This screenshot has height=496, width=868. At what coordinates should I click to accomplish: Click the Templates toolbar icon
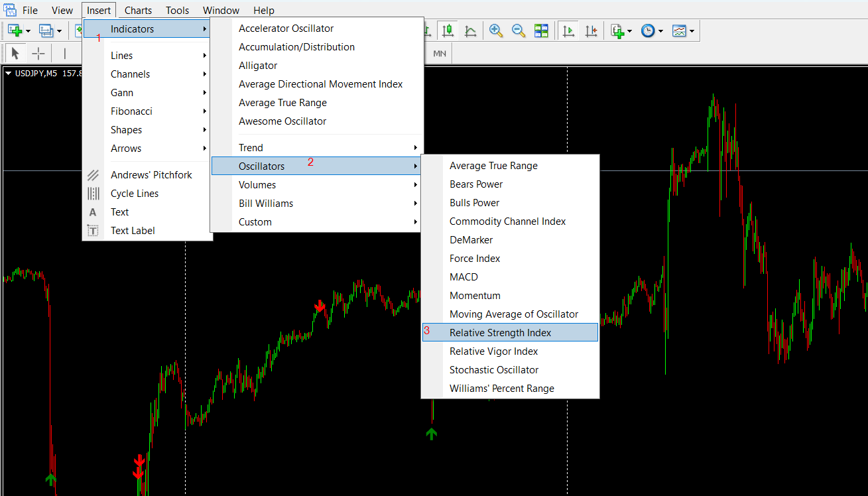pyautogui.click(x=679, y=31)
